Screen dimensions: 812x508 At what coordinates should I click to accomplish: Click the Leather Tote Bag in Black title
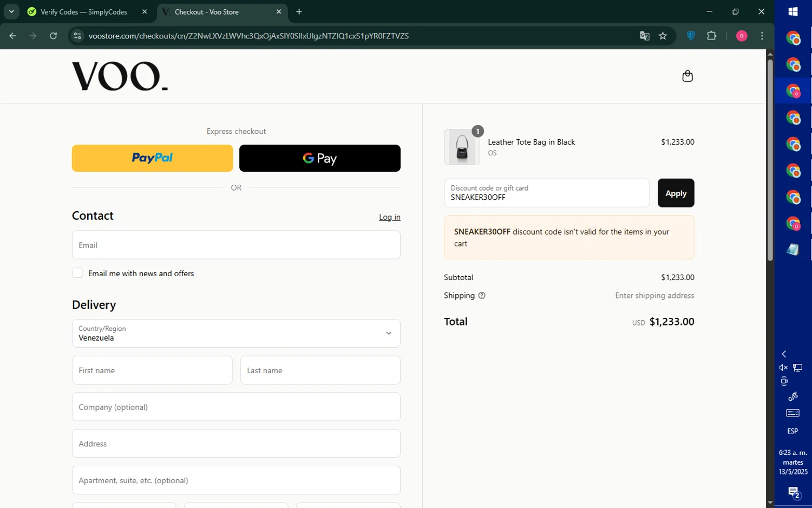pos(531,142)
